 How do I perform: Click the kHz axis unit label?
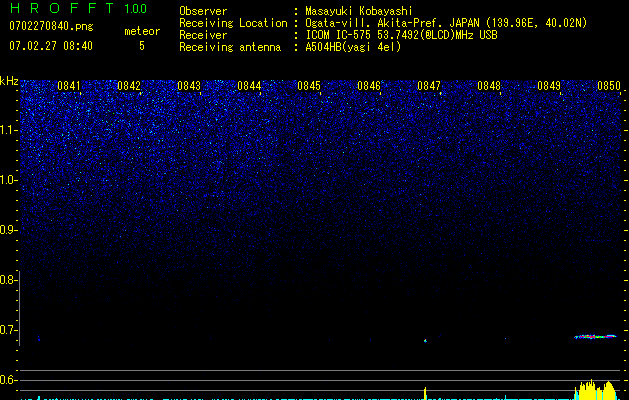9,81
